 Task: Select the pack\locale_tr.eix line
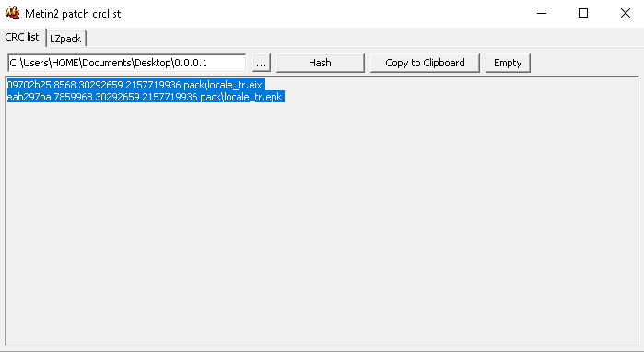(x=136, y=85)
